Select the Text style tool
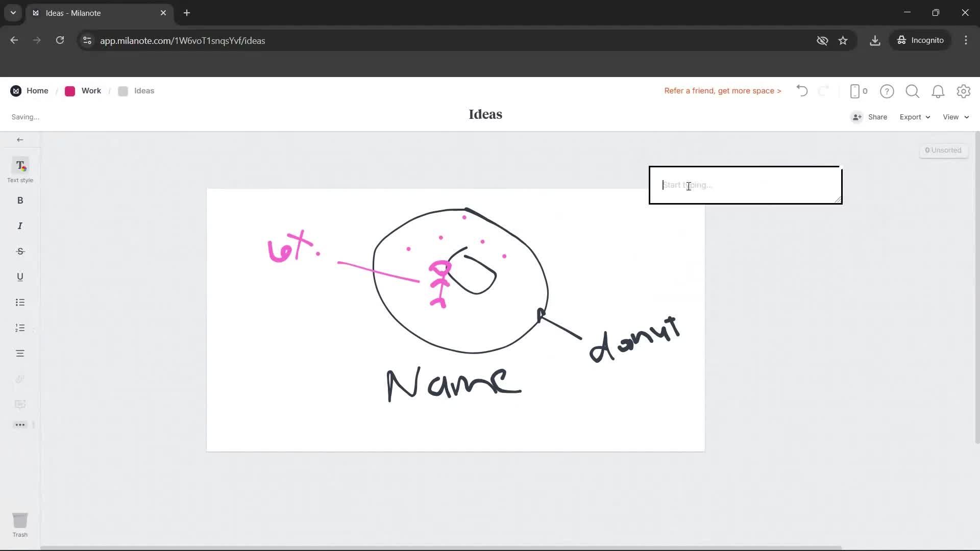Screen dimensions: 980x551 pyautogui.click(x=20, y=169)
